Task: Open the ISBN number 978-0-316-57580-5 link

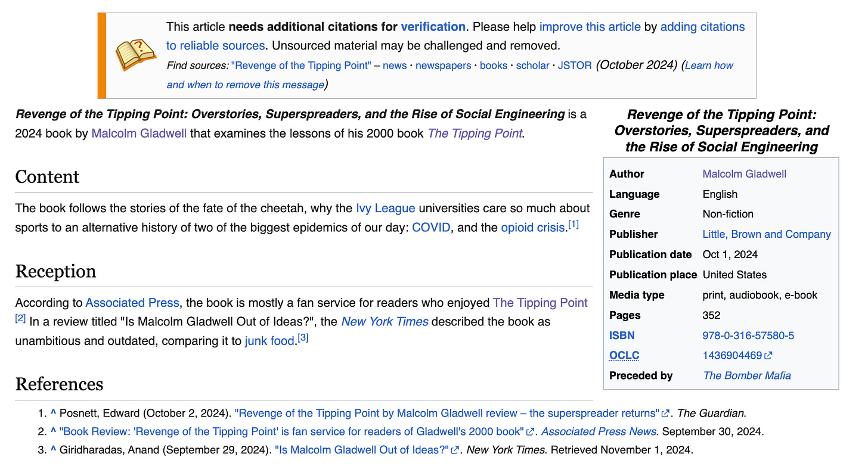Action: [748, 335]
